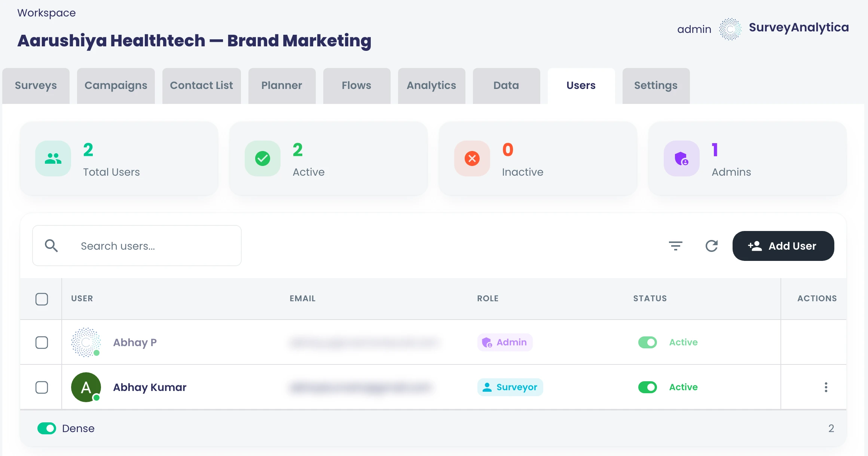
Task: Switch to the Campaigns tab
Action: click(x=116, y=86)
